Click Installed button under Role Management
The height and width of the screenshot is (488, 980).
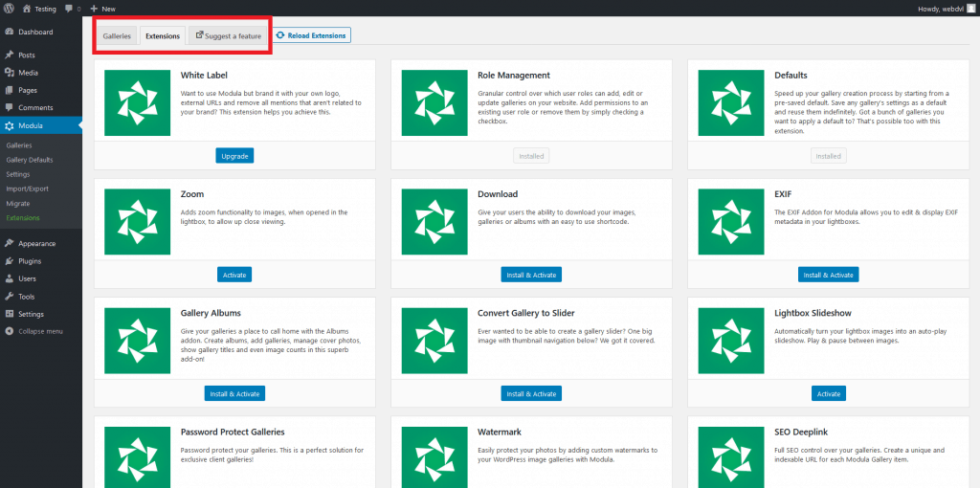(x=531, y=156)
